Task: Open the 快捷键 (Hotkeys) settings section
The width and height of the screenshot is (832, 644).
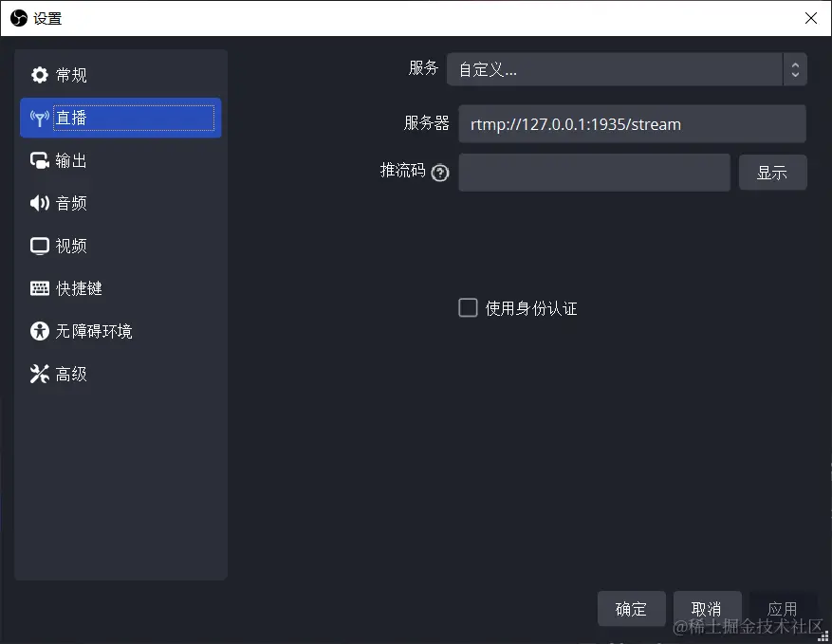Action: [79, 288]
